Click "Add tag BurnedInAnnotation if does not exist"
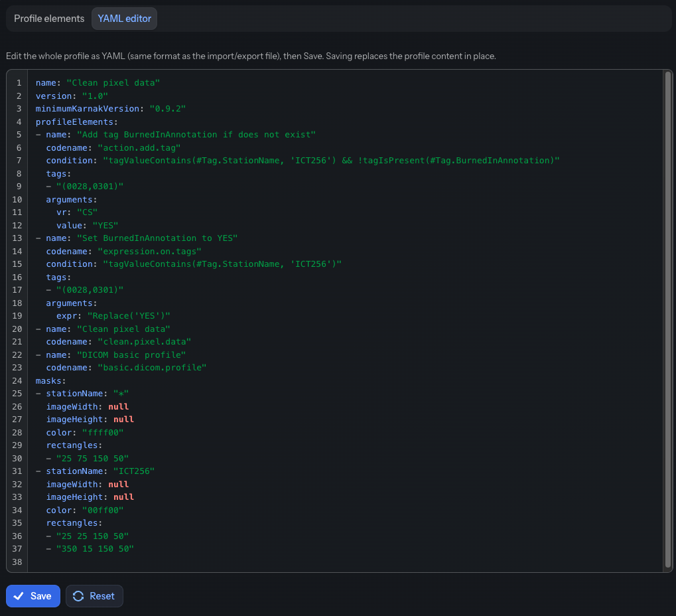 [196, 135]
